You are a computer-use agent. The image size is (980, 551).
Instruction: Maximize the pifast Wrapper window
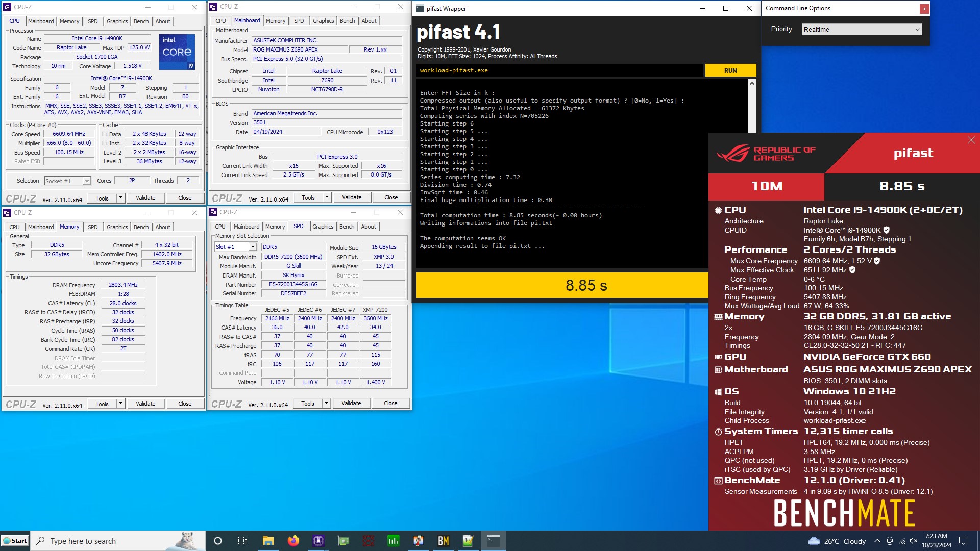726,8
